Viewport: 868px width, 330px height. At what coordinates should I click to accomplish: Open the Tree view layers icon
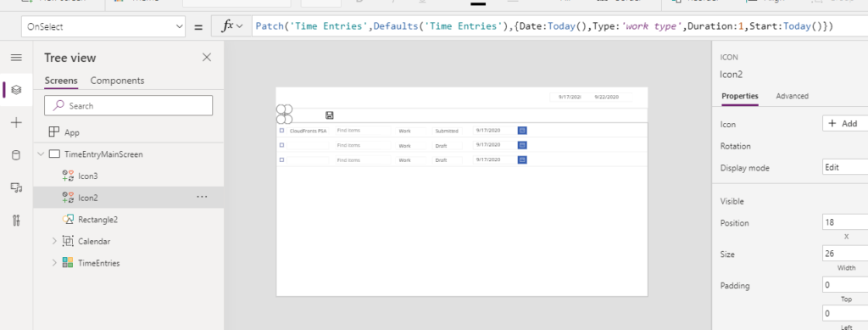pyautogui.click(x=16, y=89)
